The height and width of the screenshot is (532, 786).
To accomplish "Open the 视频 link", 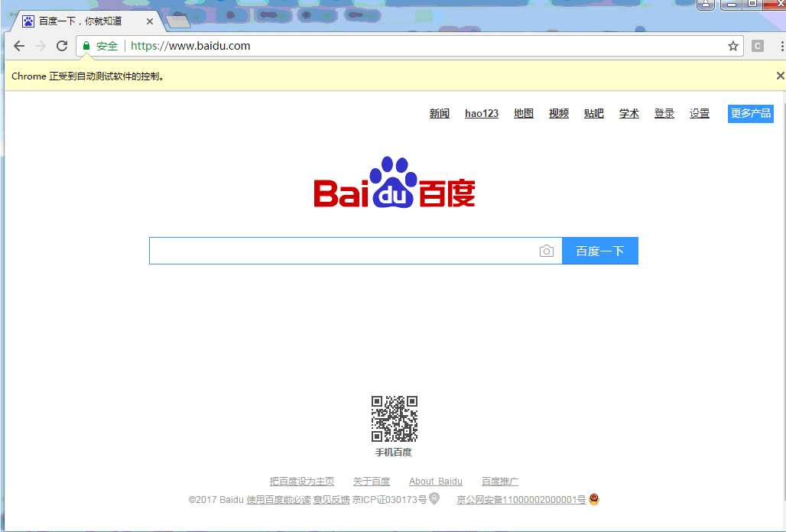I will coord(558,114).
